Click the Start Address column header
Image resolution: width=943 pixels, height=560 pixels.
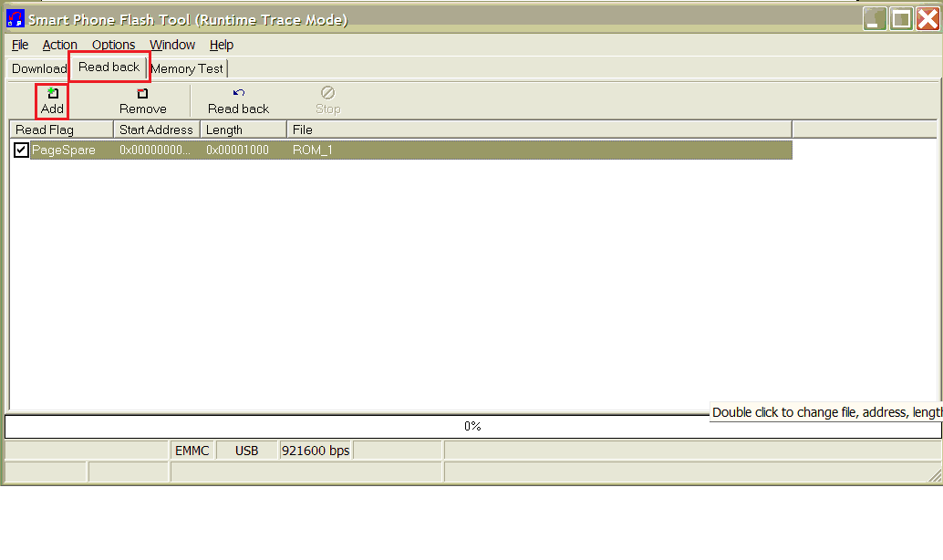[x=157, y=130]
